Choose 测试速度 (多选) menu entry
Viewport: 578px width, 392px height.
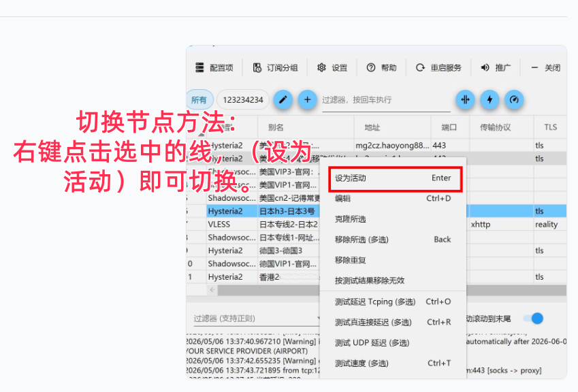pos(393,363)
